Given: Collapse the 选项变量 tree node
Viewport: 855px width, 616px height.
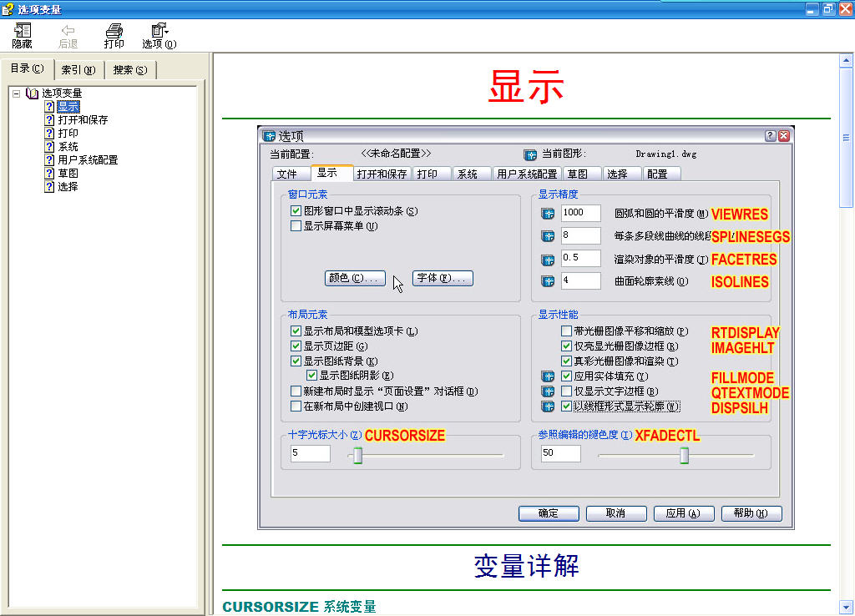Looking at the screenshot, I should [17, 93].
